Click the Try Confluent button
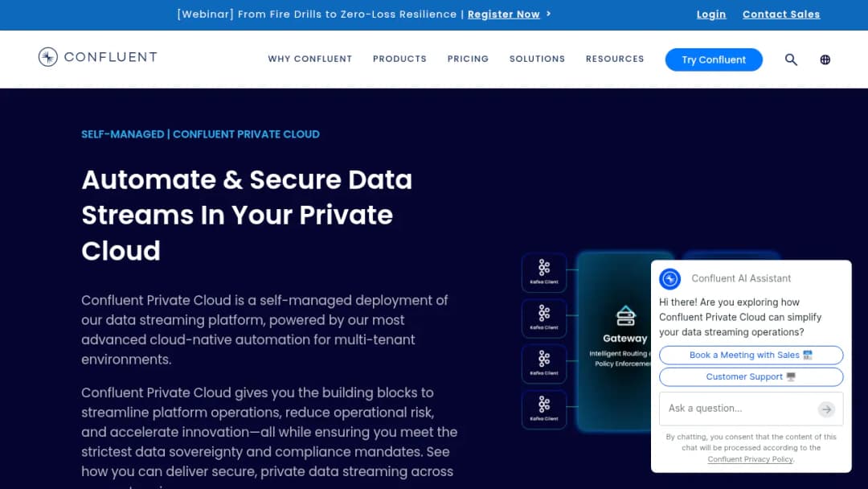The height and width of the screenshot is (489, 868). coord(714,60)
